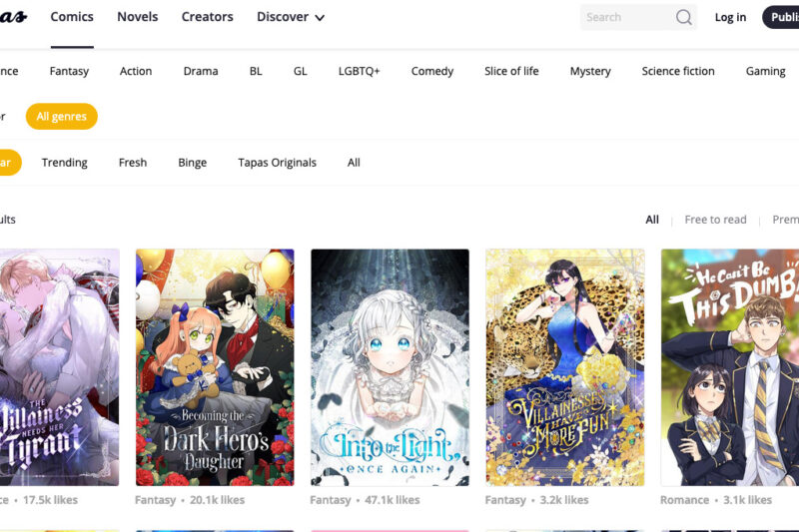Show Tapas Originals only
Screen dimensions: 799x532
[278, 163]
